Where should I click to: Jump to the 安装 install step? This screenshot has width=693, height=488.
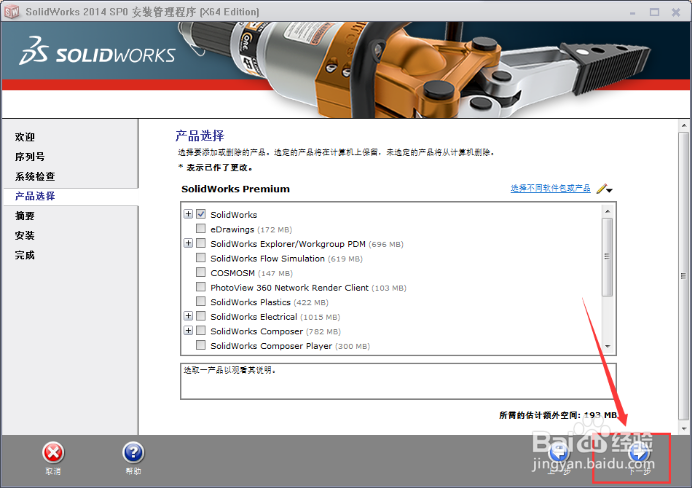point(25,236)
